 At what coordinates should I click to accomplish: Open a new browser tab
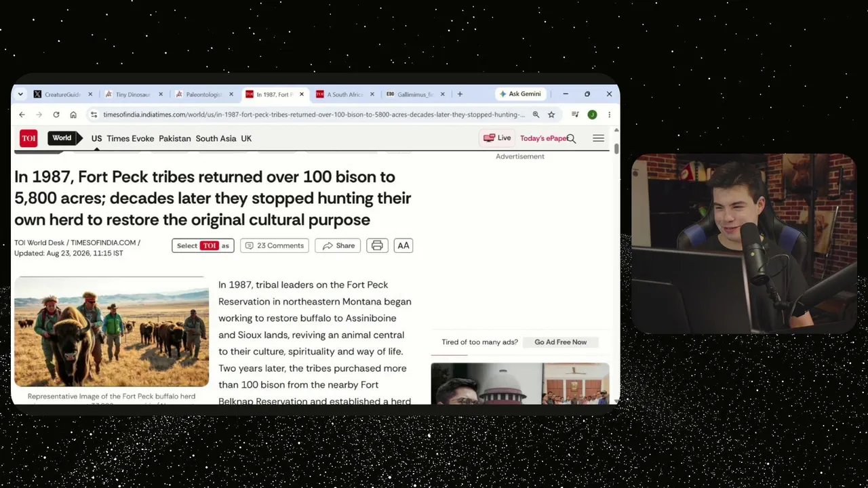point(460,94)
